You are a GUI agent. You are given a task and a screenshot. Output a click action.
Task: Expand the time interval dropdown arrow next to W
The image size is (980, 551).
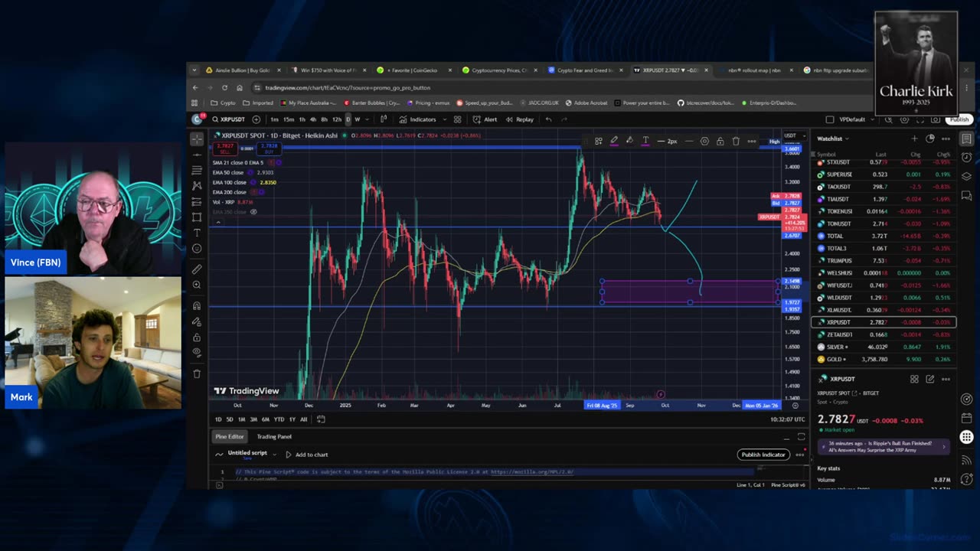pos(367,119)
